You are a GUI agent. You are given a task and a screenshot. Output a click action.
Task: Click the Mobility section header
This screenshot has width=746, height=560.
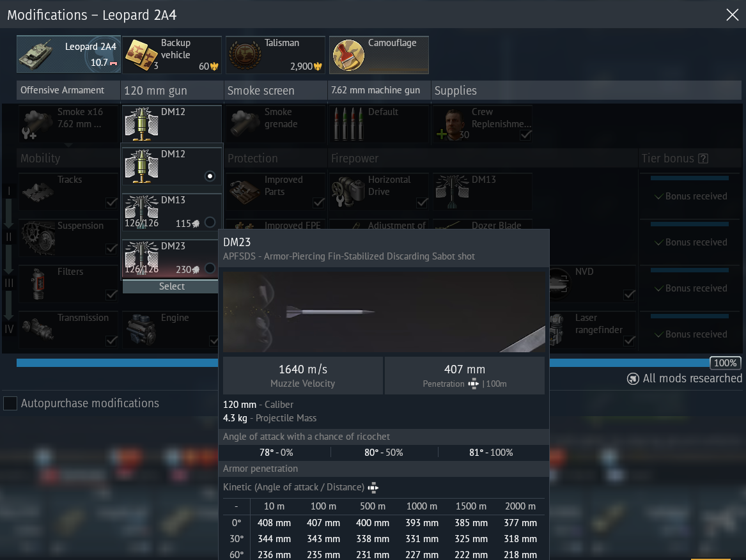pyautogui.click(x=40, y=159)
